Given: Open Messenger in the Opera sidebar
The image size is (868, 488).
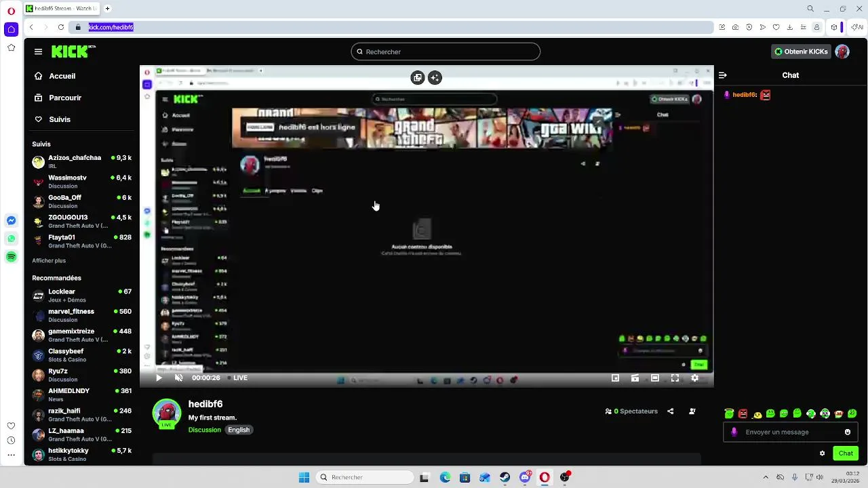Looking at the screenshot, I should (11, 220).
